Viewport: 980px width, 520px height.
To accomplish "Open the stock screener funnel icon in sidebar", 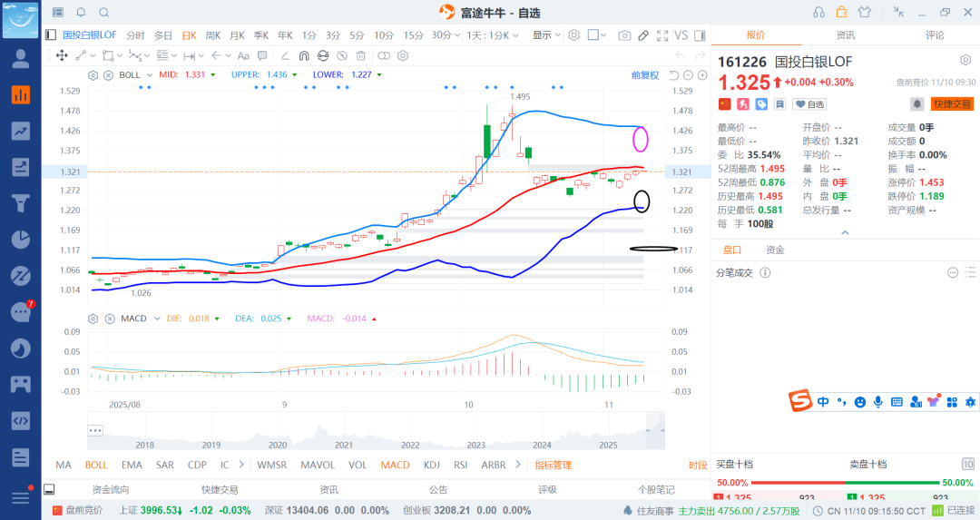I will [x=21, y=203].
